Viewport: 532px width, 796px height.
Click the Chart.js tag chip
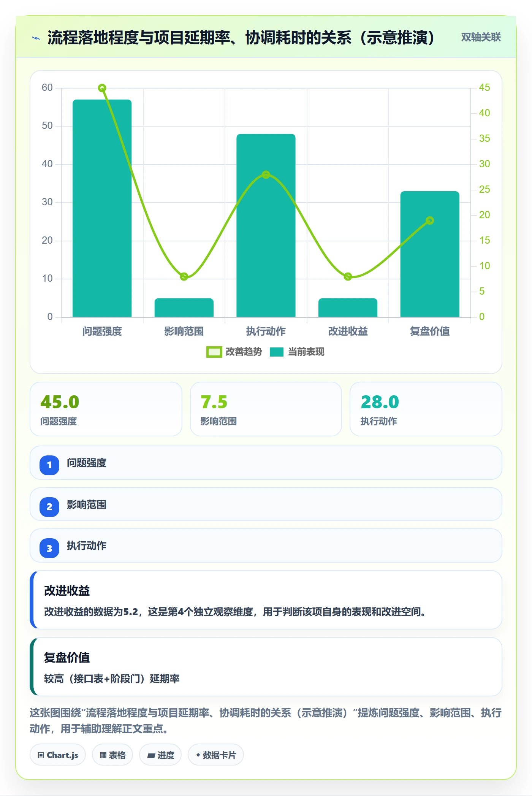(58, 755)
